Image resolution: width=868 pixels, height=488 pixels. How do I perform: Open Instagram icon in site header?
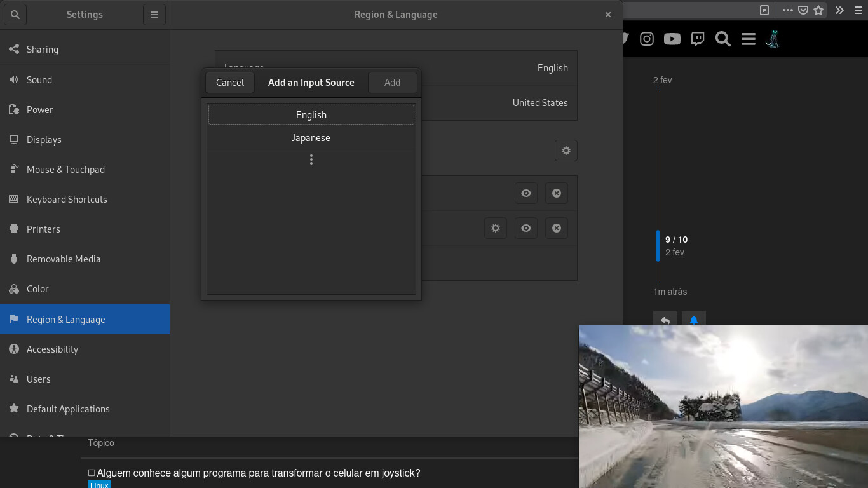(646, 39)
